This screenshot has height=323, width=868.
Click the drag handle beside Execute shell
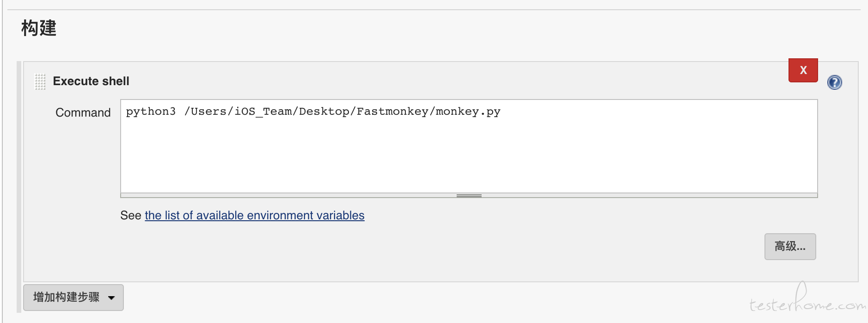(x=40, y=81)
